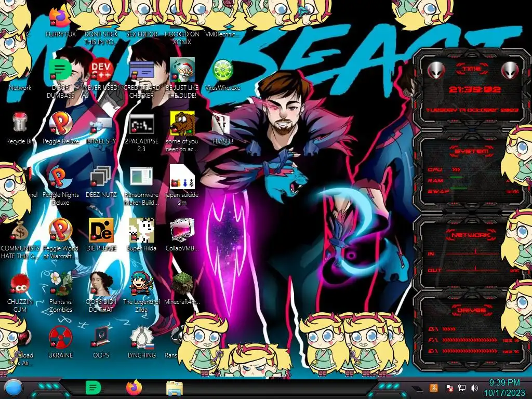Open the DEV C++ icon labeled NEVER USED!

tap(101, 71)
